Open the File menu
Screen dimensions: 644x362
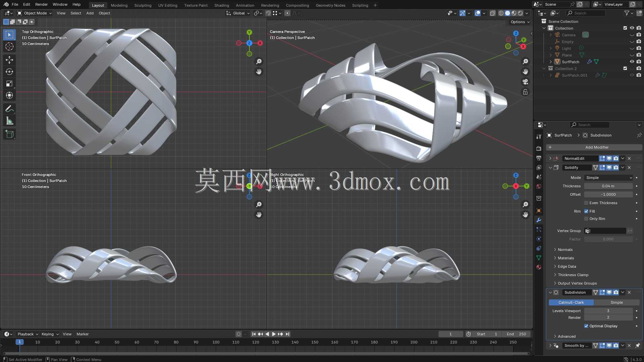pyautogui.click(x=15, y=4)
